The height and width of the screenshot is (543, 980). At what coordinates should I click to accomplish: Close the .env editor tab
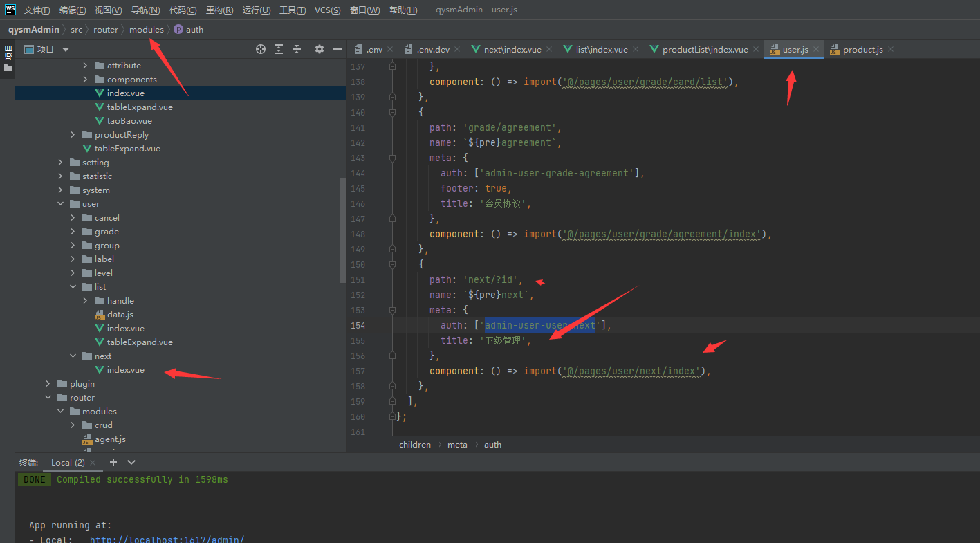[390, 50]
